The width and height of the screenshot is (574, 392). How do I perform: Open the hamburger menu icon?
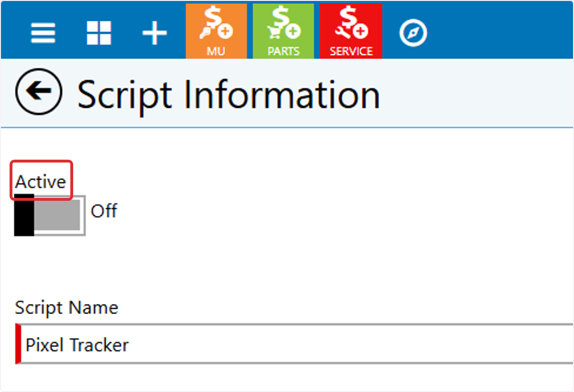tap(43, 33)
